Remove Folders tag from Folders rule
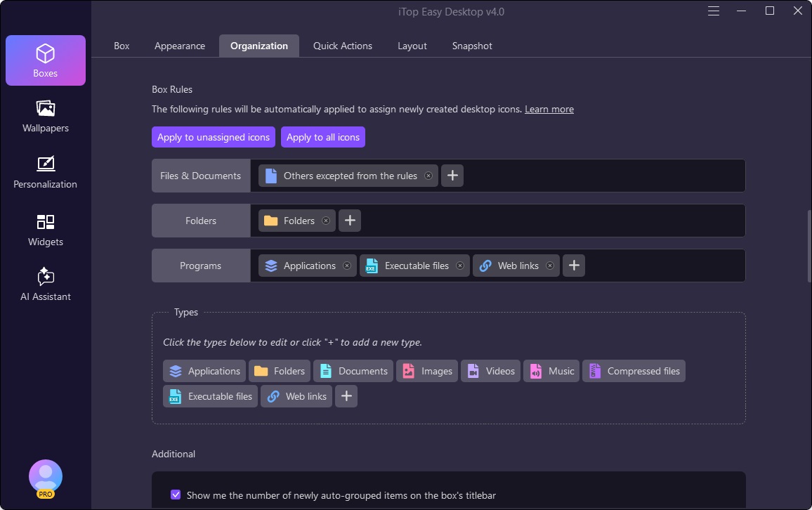Image resolution: width=812 pixels, height=510 pixels. (326, 221)
